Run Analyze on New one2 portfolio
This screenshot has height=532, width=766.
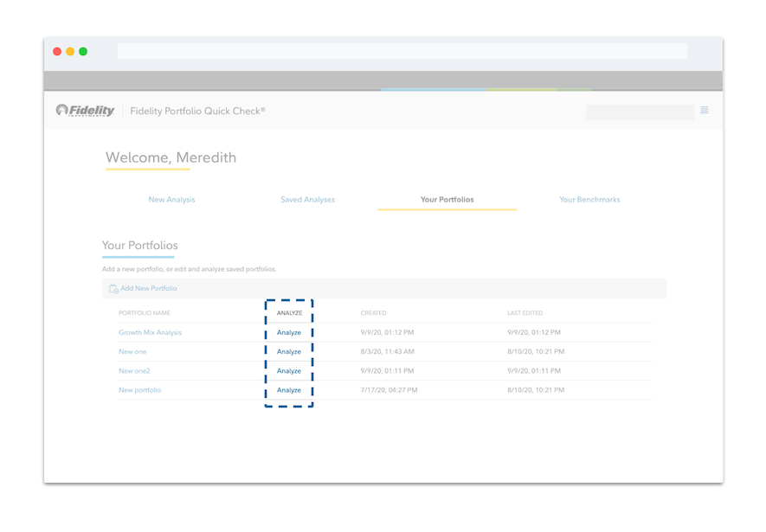(x=289, y=371)
